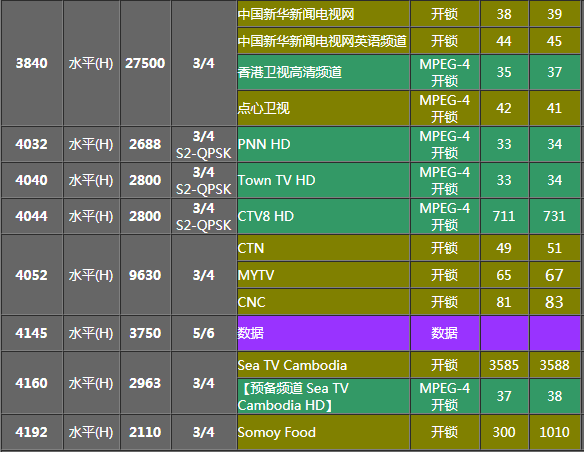Click the 4145 frequency cell

point(32,333)
